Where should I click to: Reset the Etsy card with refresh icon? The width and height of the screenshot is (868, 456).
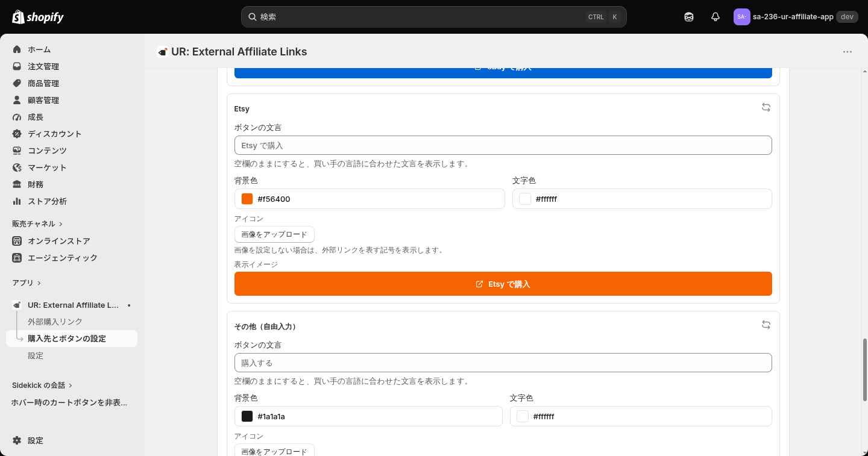pyautogui.click(x=766, y=107)
